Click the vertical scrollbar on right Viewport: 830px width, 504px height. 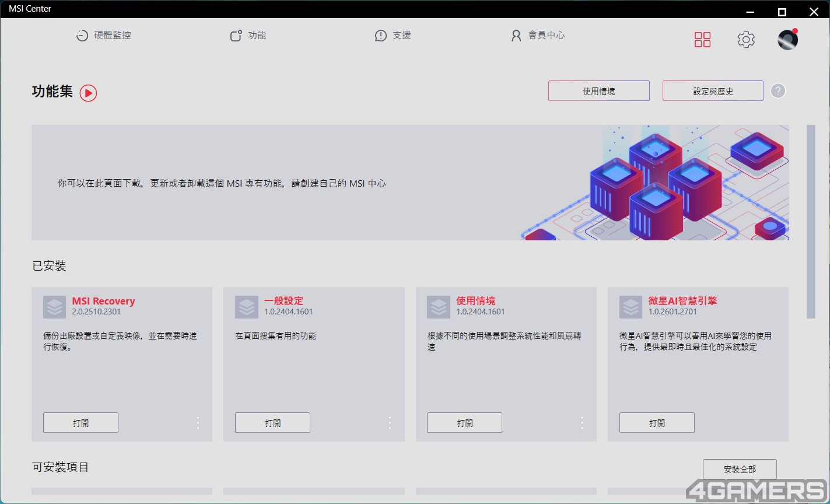tap(811, 222)
